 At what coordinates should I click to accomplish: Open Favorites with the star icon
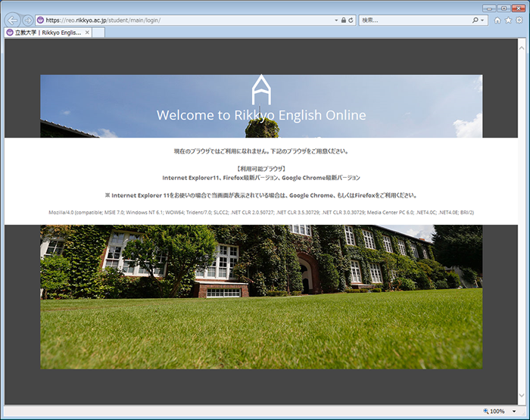coord(508,20)
